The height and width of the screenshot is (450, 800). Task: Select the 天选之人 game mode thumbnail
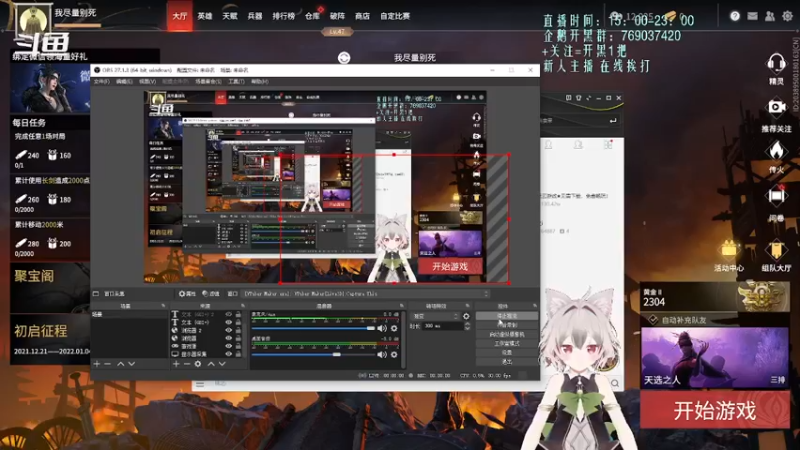715,358
